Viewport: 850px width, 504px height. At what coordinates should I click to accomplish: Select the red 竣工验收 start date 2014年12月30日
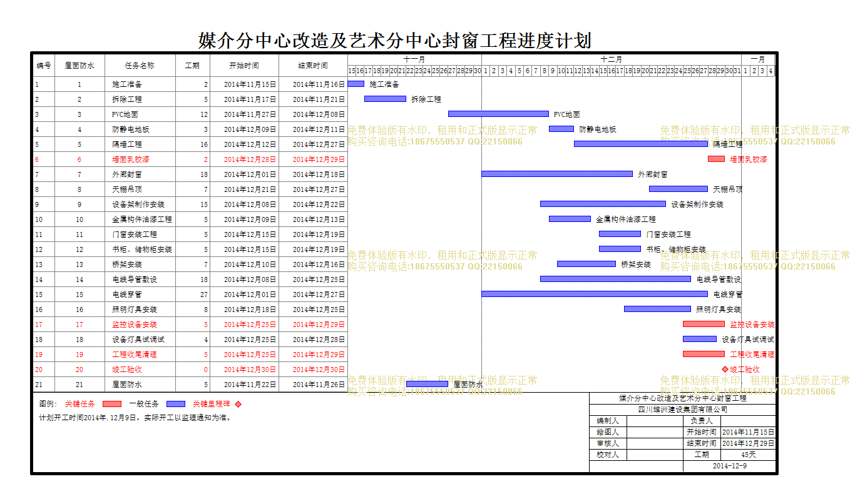pyautogui.click(x=244, y=369)
